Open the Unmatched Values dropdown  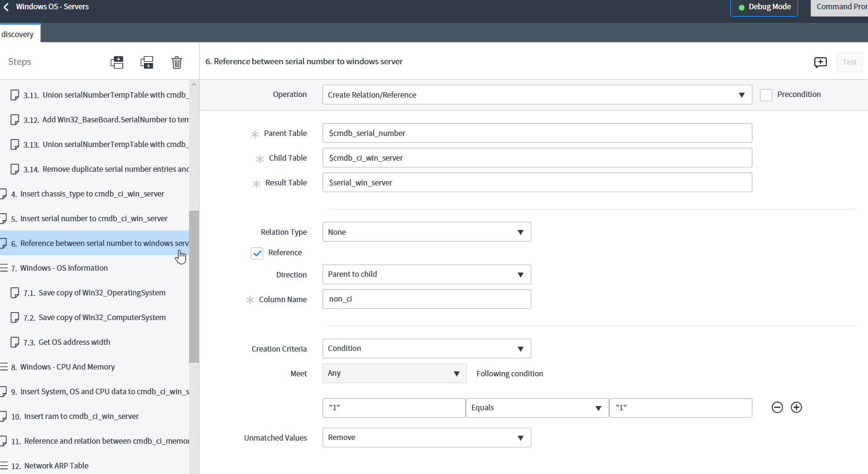[426, 438]
